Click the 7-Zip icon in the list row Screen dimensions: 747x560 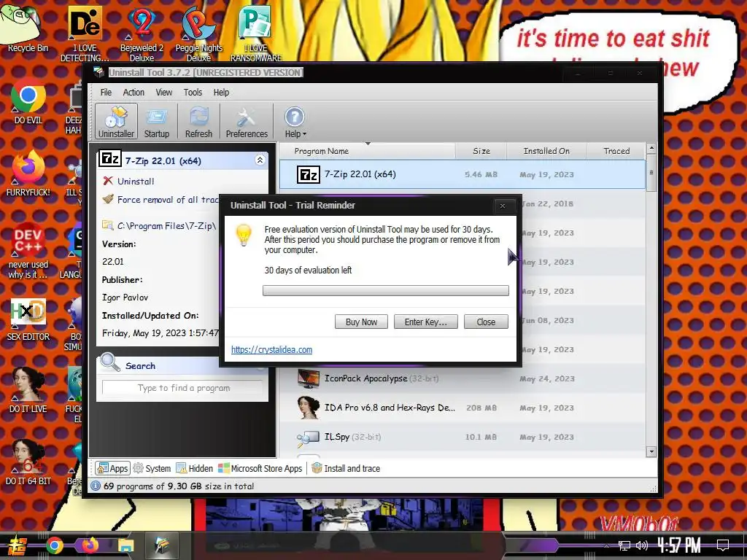309,175
